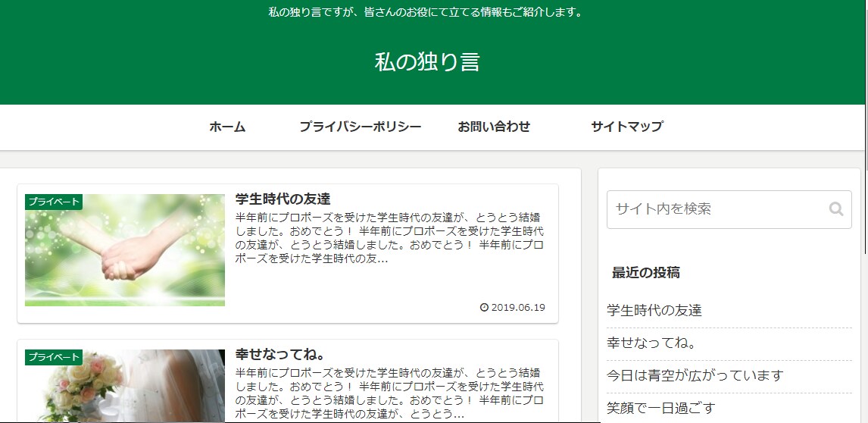This screenshot has height=423, width=868.
Task: Open recent post 幸せなってね。 in sidebar
Action: click(x=651, y=343)
